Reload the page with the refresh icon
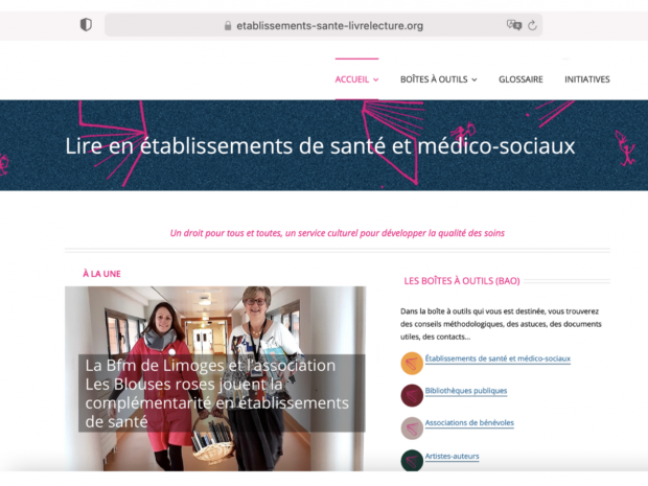This screenshot has width=648, height=486. (x=532, y=25)
